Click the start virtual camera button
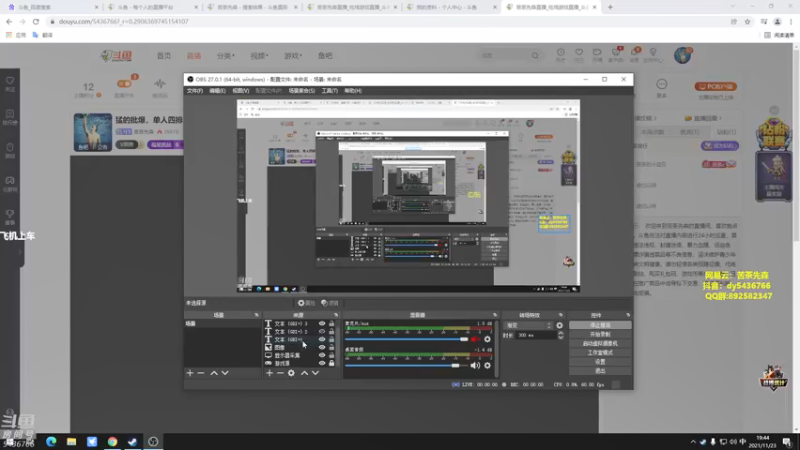This screenshot has width=800, height=450. click(600, 343)
